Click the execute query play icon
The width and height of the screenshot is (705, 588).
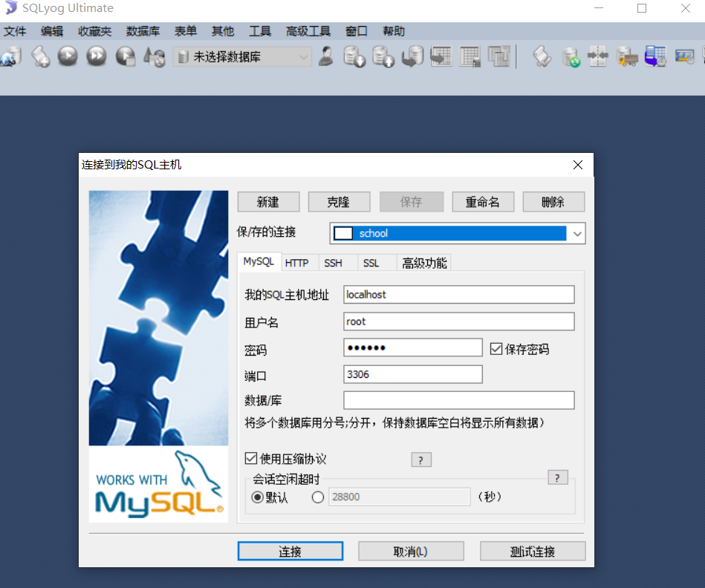coord(68,56)
